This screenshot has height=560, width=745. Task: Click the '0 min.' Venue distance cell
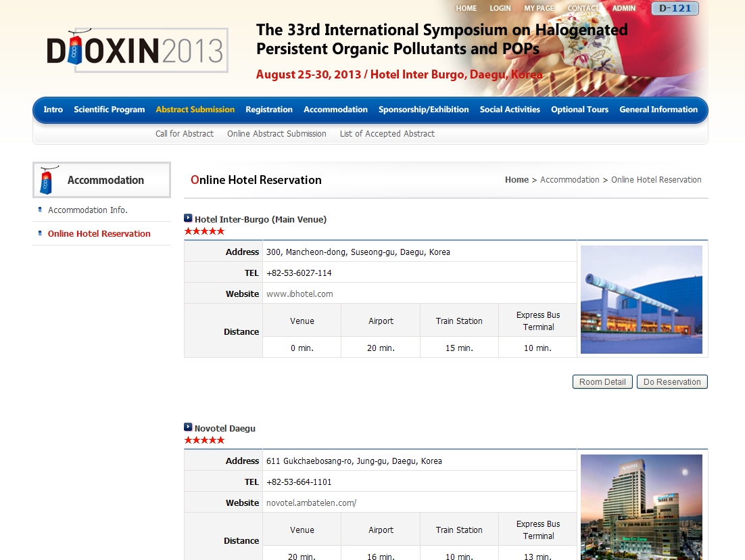[x=302, y=348]
